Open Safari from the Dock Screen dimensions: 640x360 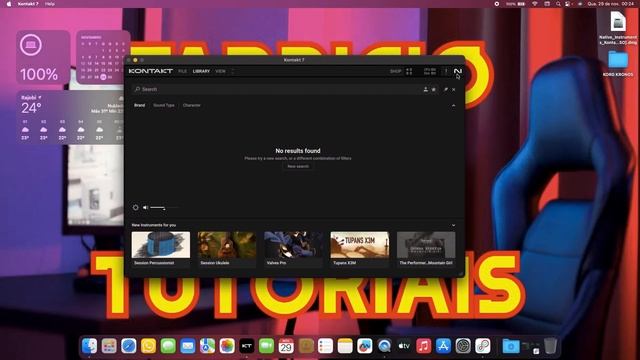pos(129,346)
